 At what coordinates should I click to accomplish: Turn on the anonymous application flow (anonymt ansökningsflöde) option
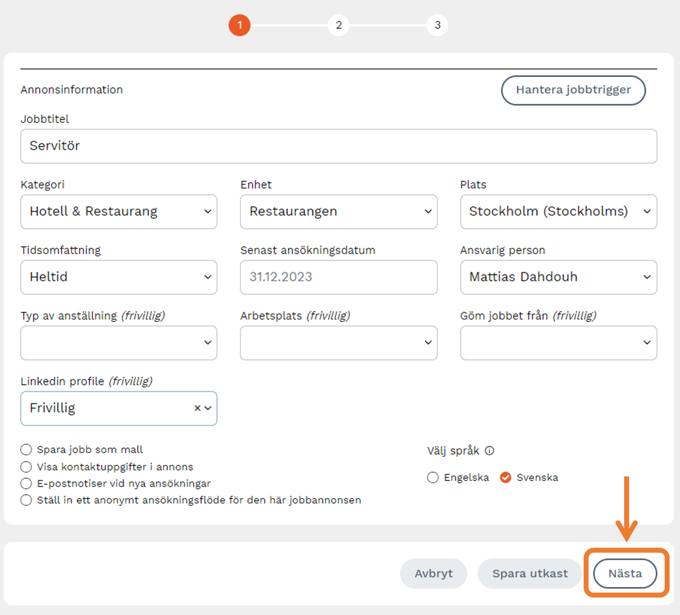tap(26, 500)
